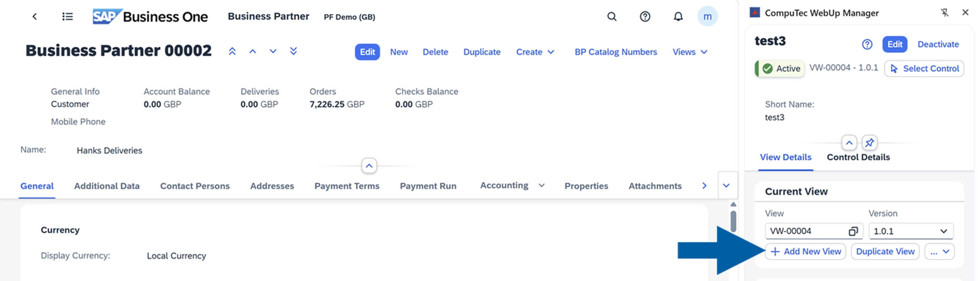Open the help question mark icon
Viewport: 980px width, 281px height.
pos(645,16)
